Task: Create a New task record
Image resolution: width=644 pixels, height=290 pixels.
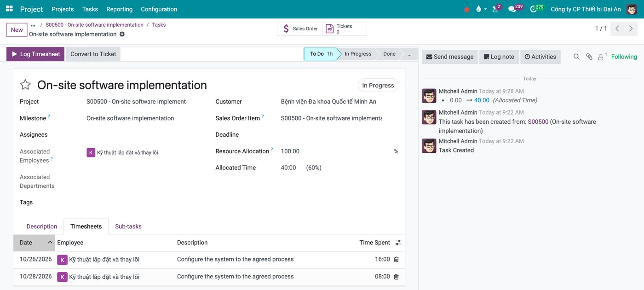Action: tap(17, 30)
